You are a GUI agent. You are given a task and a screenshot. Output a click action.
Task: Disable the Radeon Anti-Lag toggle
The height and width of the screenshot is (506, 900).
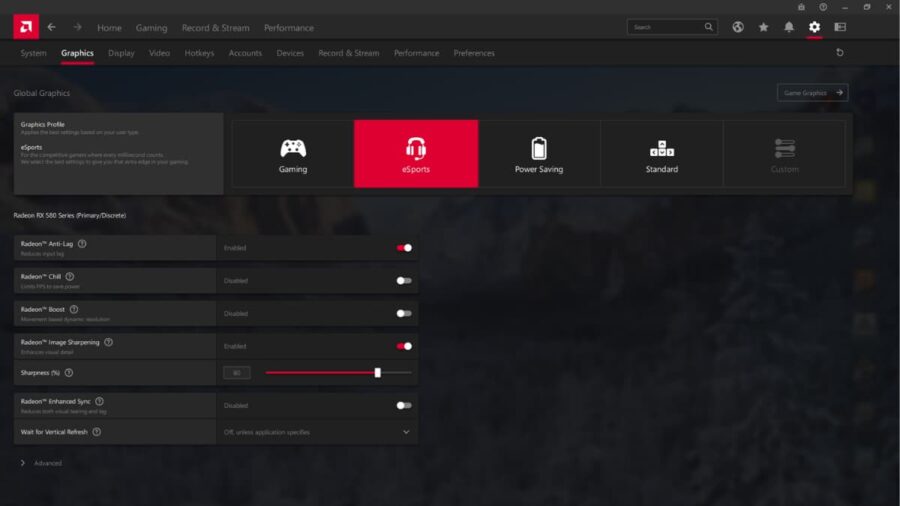pos(404,248)
